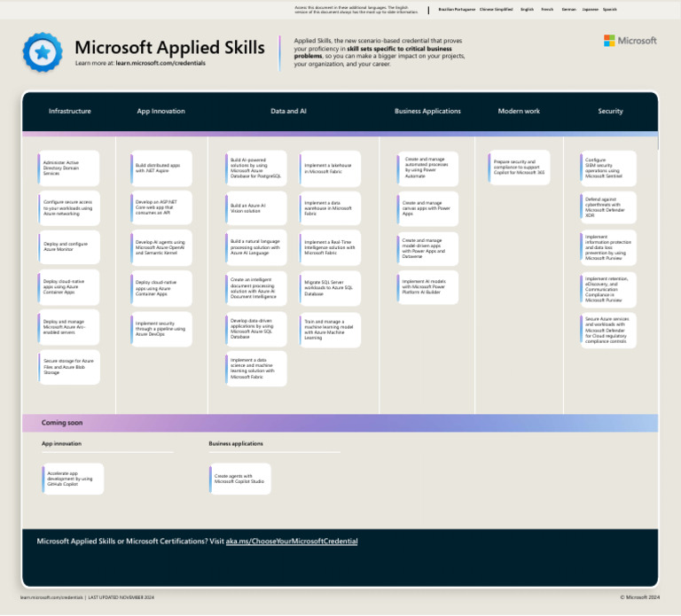Open the Administer Active Directory Domain Services card

pos(69,168)
